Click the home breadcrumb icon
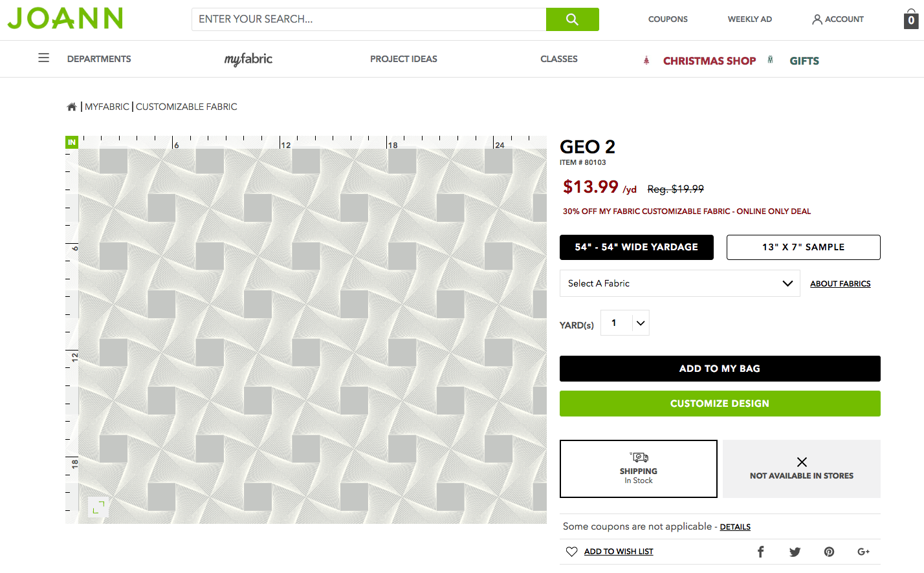 (x=72, y=107)
